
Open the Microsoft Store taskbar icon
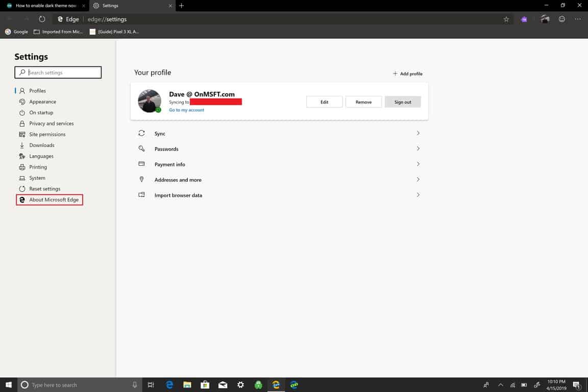pyautogui.click(x=205, y=385)
